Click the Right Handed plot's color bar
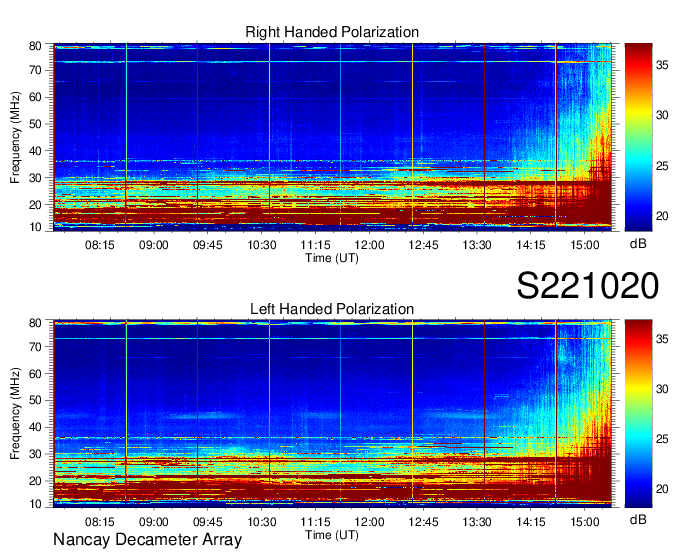Image resolution: width=680 pixels, height=552 pixels. tap(638, 137)
